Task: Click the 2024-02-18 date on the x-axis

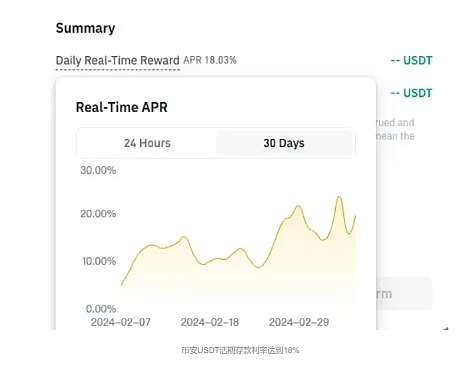Action: [210, 322]
